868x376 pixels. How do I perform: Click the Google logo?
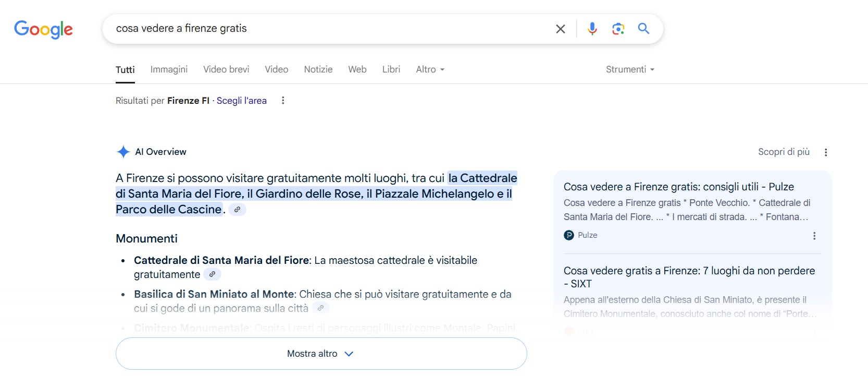point(43,30)
